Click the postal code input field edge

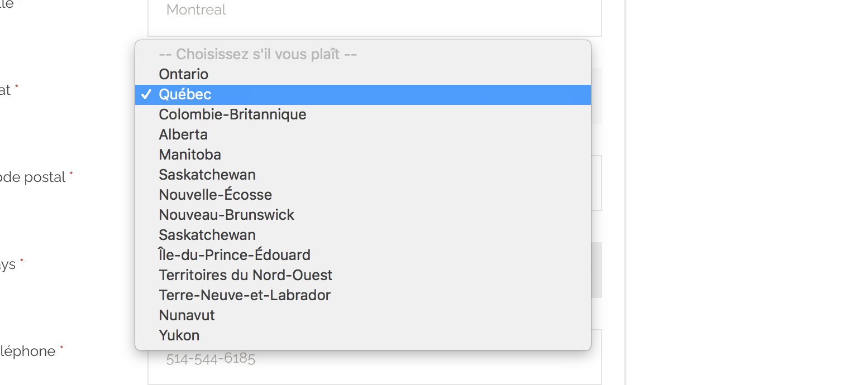coord(597,183)
